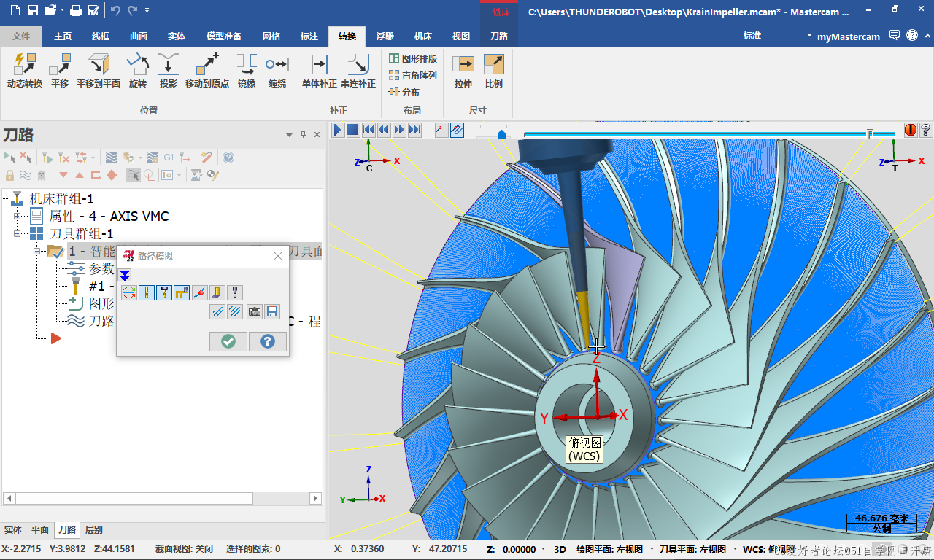Open the 文件 menu

pos(21,36)
